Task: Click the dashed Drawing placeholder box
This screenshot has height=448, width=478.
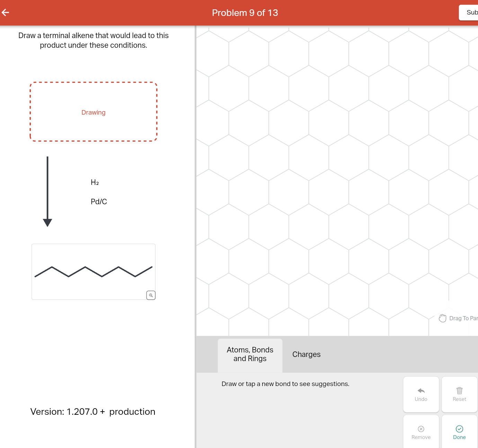Action: (x=94, y=111)
